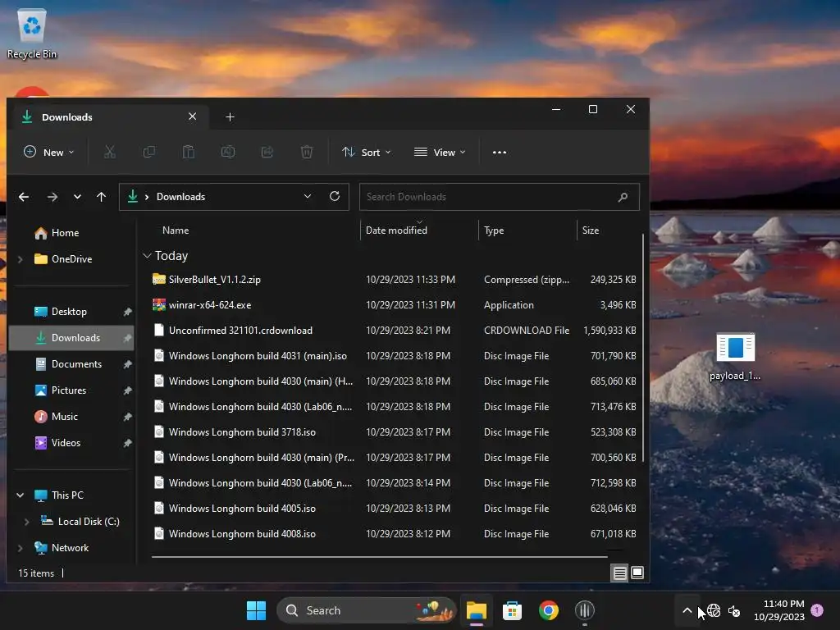Click the Copy icon in toolbar

pos(149,152)
